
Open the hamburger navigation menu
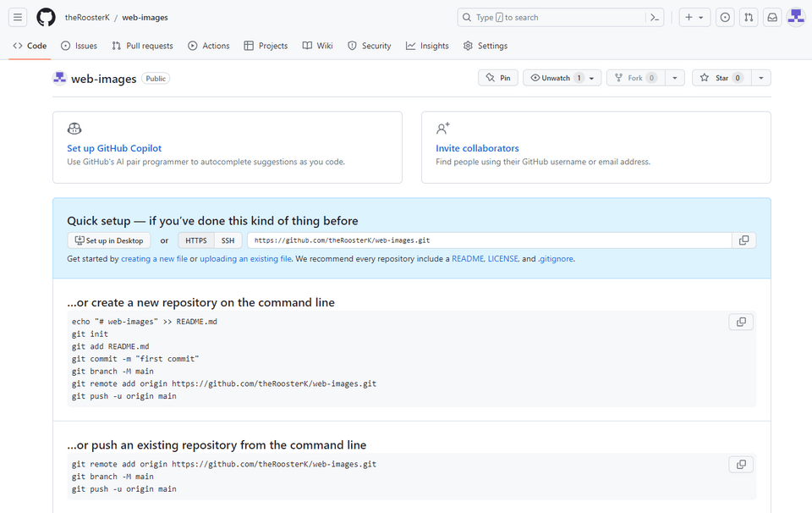[x=18, y=17]
